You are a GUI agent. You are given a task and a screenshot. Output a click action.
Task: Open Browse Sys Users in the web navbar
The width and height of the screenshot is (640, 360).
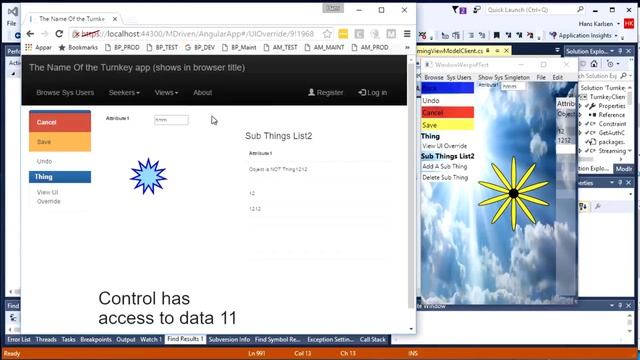pyautogui.click(x=65, y=93)
